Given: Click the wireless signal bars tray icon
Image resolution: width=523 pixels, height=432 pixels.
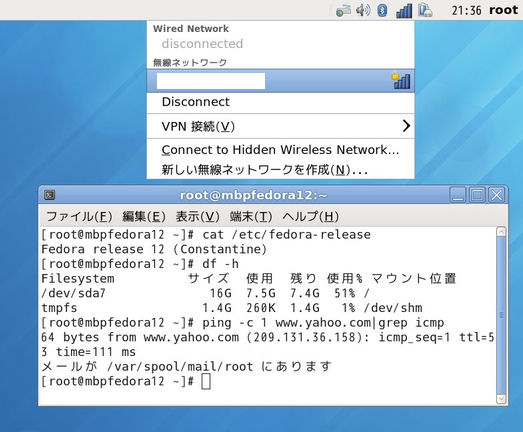Looking at the screenshot, I should pos(404,11).
